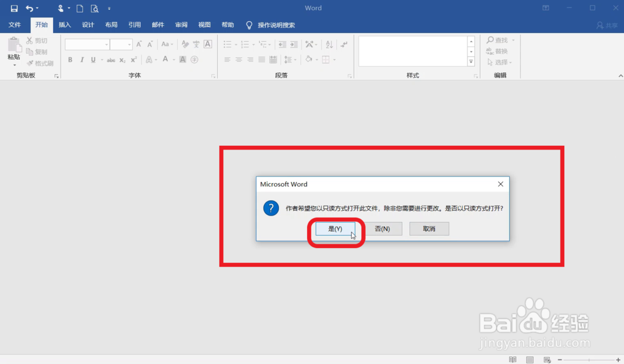Click the Cut (剪切) scissors button
Viewport: 624px width, 364px height.
[x=37, y=41]
